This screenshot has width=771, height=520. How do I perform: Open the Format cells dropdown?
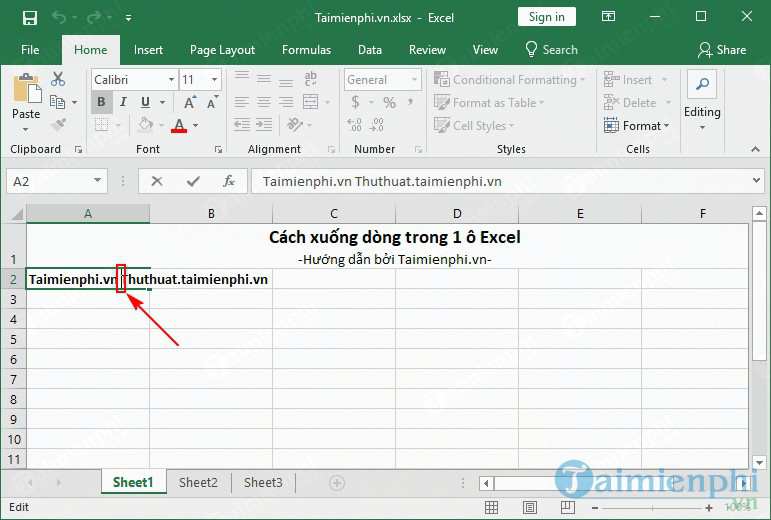tap(637, 126)
